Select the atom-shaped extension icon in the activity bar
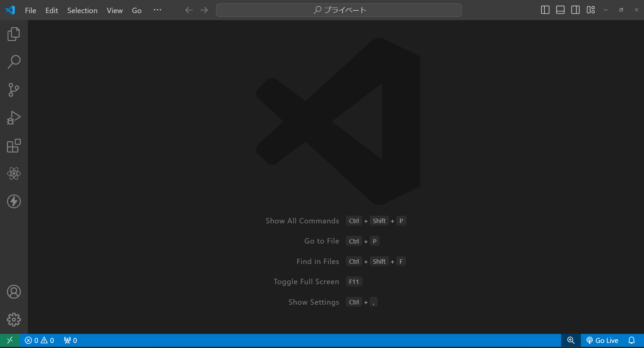This screenshot has height=348, width=644. coord(13,174)
